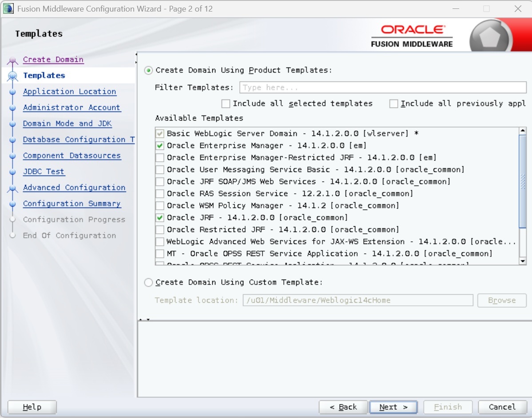Click the Configuration Wizard app icon in title bar
Image resolution: width=532 pixels, height=420 pixels.
[8, 8]
